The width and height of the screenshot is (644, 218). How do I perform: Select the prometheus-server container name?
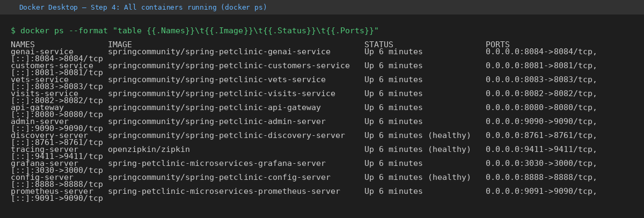52,191
